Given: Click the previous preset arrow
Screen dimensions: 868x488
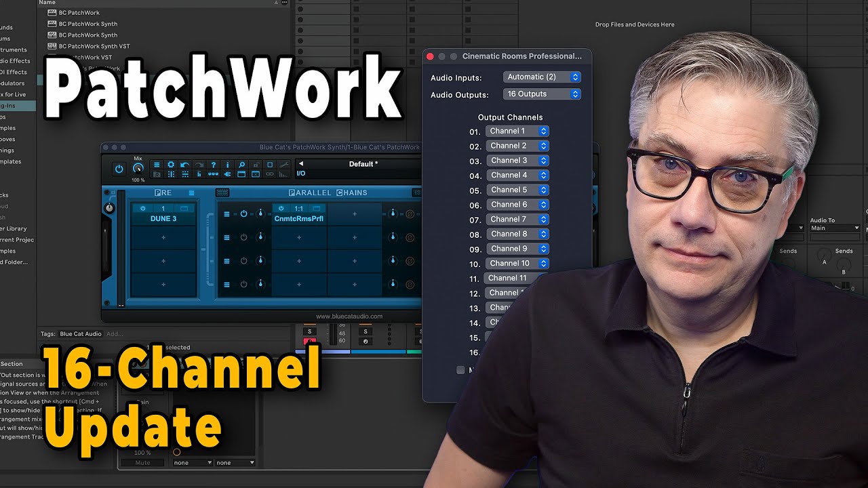Looking at the screenshot, I should tap(301, 163).
